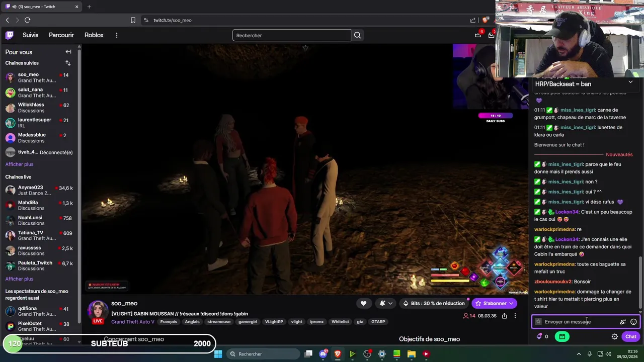The width and height of the screenshot is (644, 362).
Task: Open NoahLunsi live channel
Action: [39, 221]
